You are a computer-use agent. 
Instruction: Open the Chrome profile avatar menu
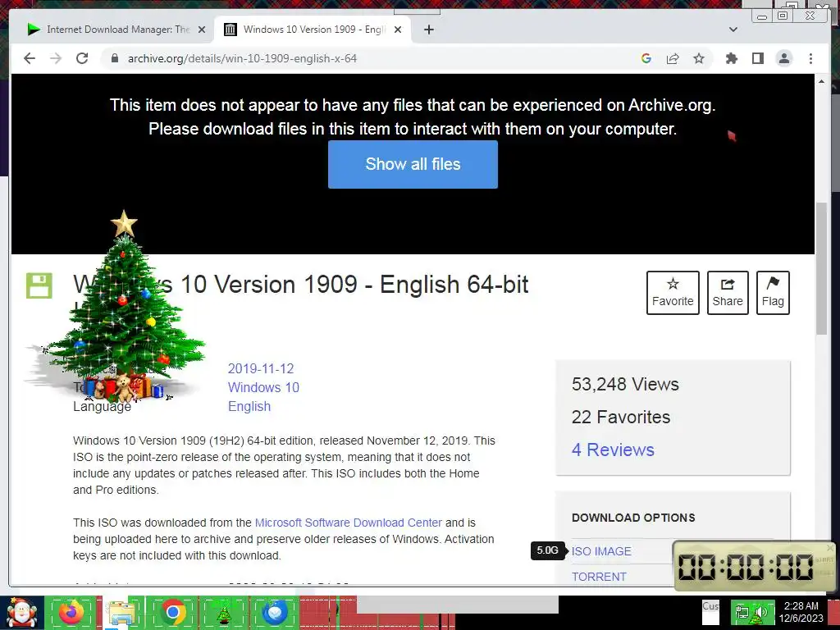pyautogui.click(x=783, y=58)
